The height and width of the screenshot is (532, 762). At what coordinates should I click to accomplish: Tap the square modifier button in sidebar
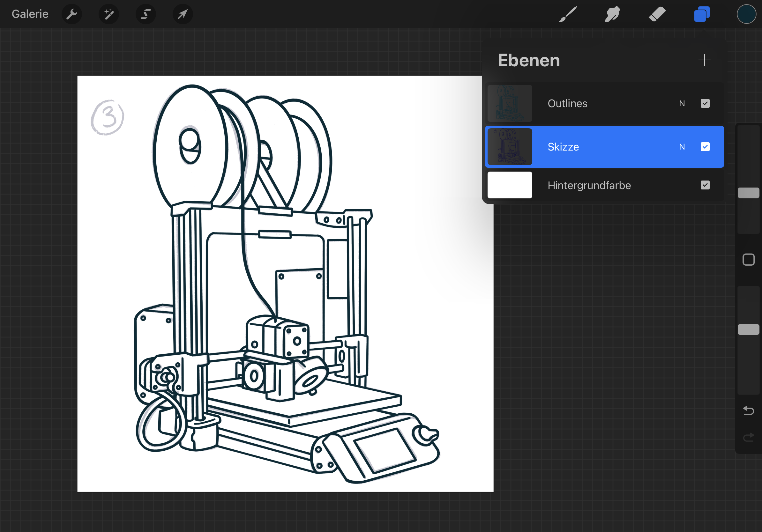(x=748, y=260)
